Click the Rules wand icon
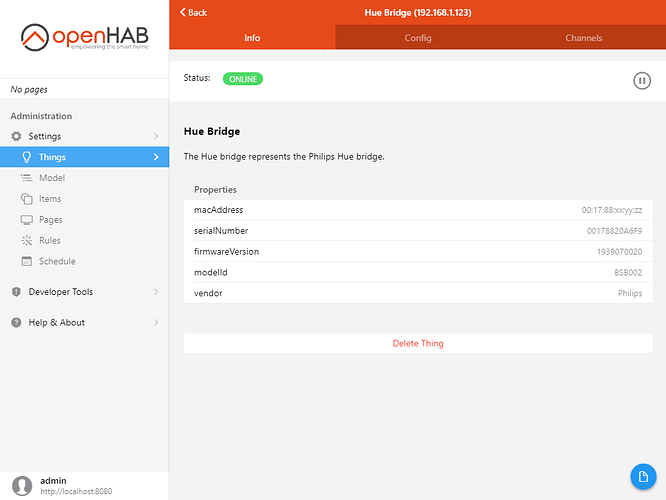The height and width of the screenshot is (500, 666). (27, 241)
